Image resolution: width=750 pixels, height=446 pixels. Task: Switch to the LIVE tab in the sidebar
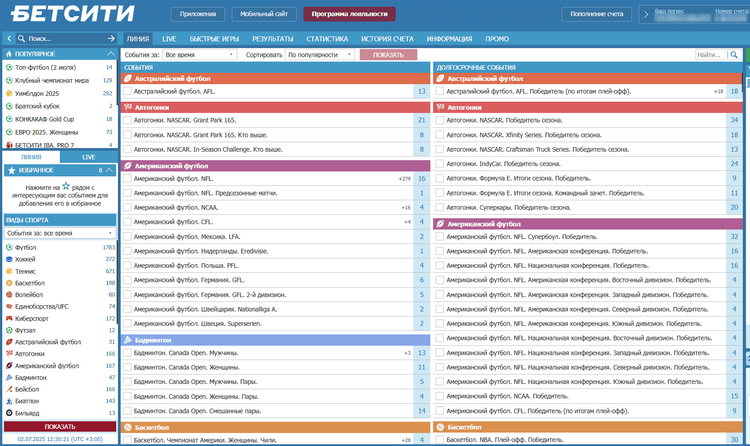pos(88,157)
